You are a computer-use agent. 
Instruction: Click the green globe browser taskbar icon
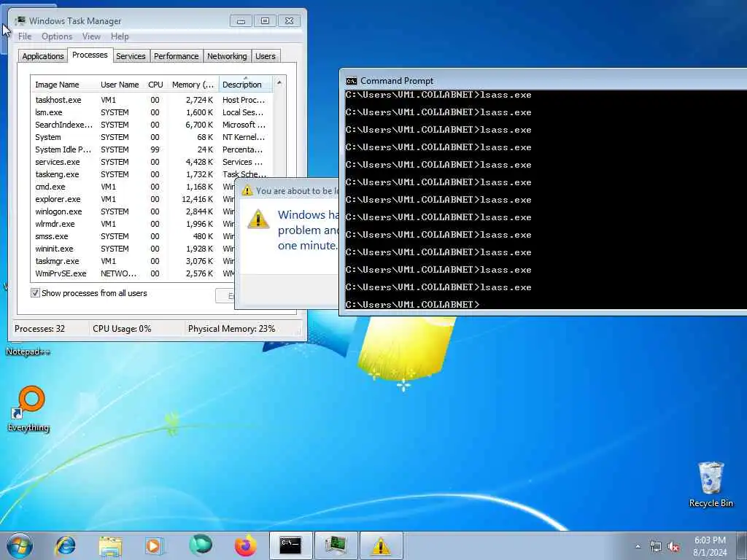(201, 545)
